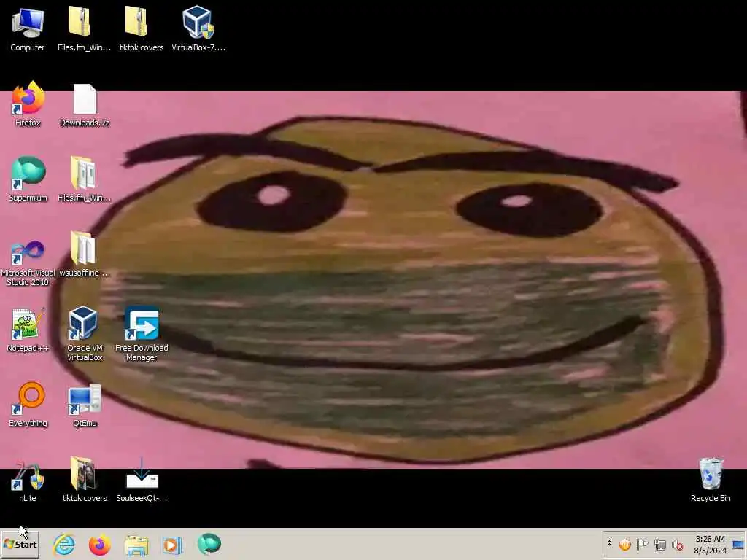Image resolution: width=747 pixels, height=560 pixels.
Task: Select Microsoft Visual Studio 2010 shortcut
Action: click(28, 262)
